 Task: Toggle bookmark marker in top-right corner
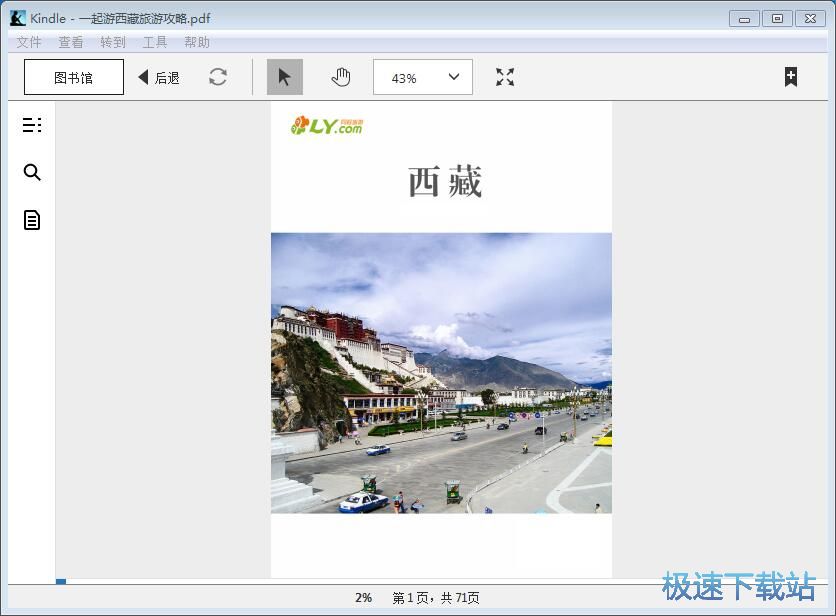click(x=790, y=76)
